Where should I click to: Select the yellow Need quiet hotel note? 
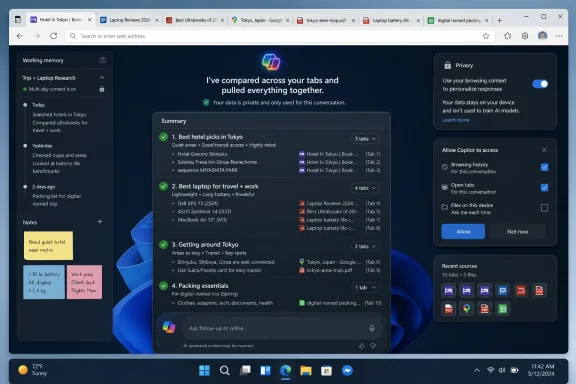(48, 245)
